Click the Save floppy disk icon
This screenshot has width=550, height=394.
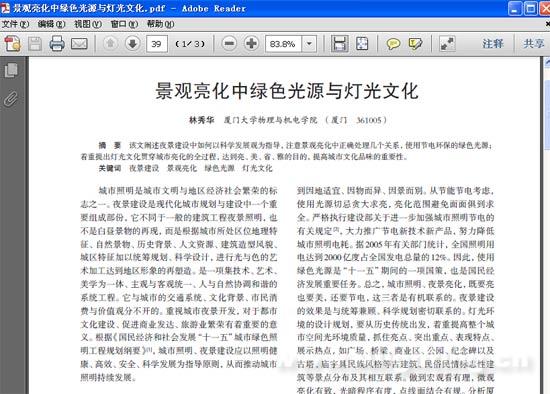click(35, 44)
